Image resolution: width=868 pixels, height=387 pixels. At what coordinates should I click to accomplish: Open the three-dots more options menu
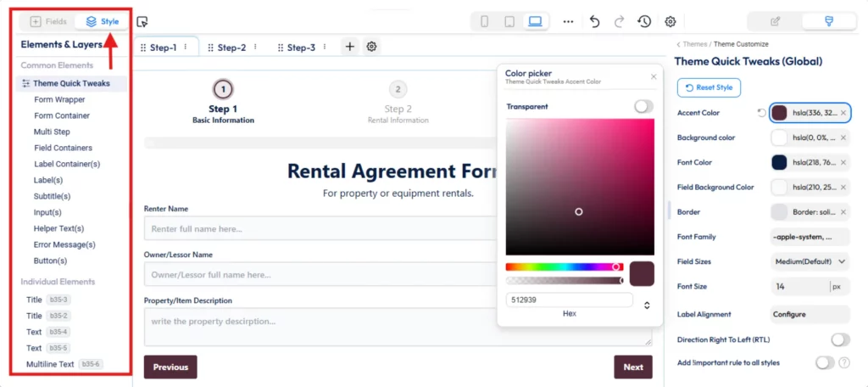point(568,22)
